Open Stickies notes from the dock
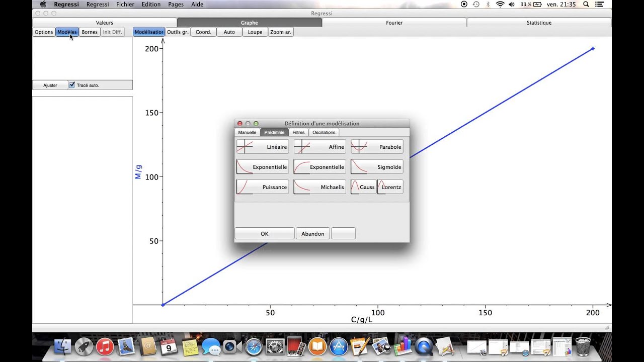Image resolution: width=644 pixels, height=362 pixels. [x=190, y=346]
